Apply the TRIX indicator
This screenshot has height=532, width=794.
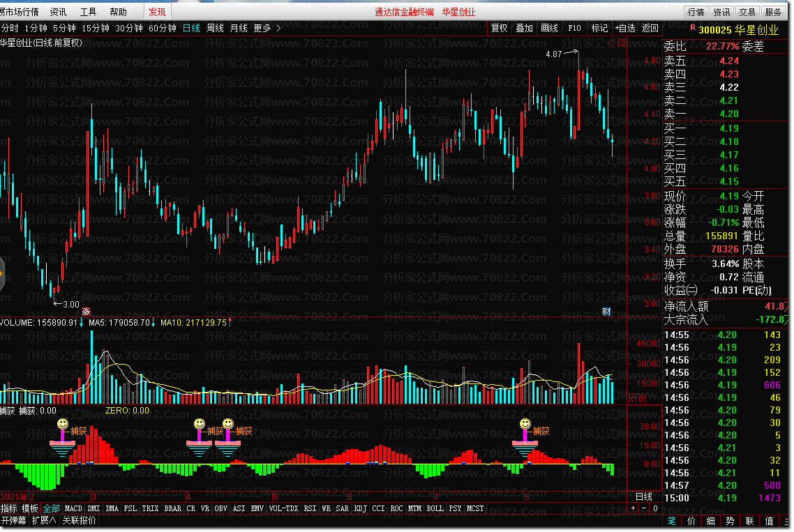[151, 508]
